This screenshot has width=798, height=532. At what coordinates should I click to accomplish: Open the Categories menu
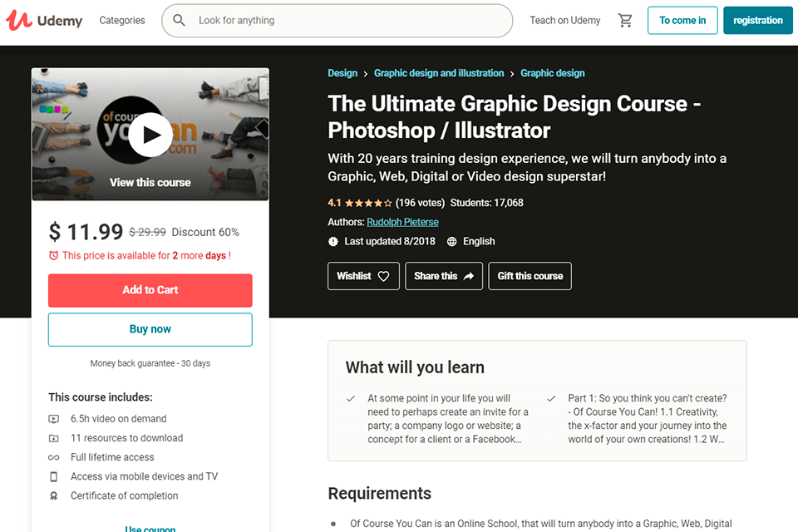coord(122,21)
